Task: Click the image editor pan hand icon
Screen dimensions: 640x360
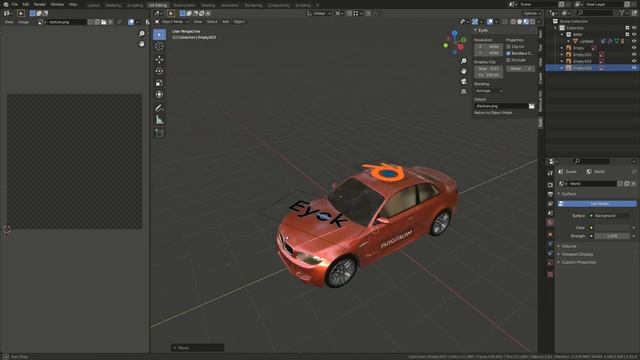Action: [142, 44]
